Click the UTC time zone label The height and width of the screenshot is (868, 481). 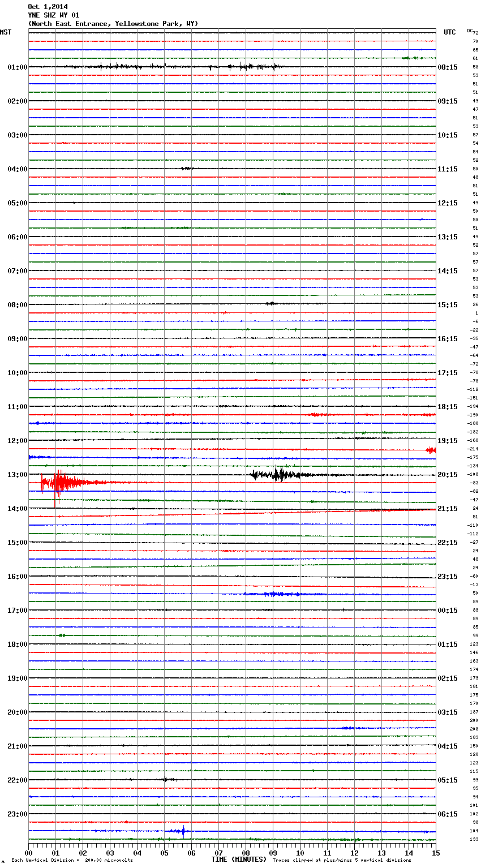[x=450, y=32]
